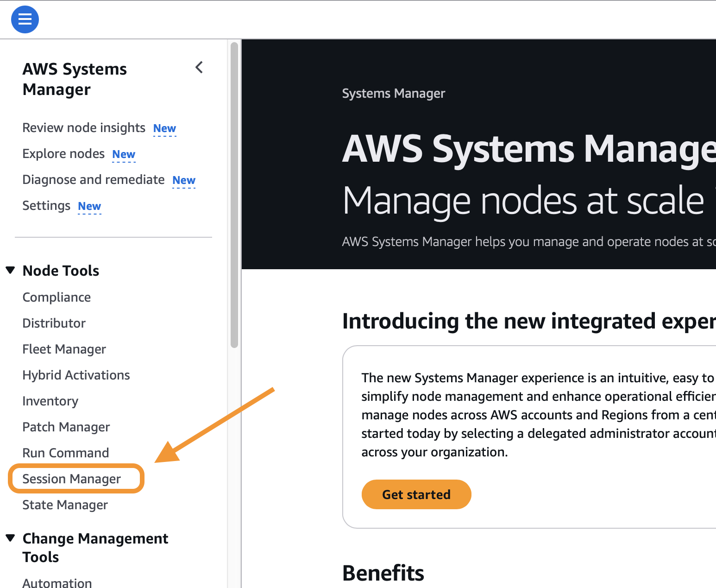Open Fleet Manager
This screenshot has width=716, height=588.
[x=64, y=349]
